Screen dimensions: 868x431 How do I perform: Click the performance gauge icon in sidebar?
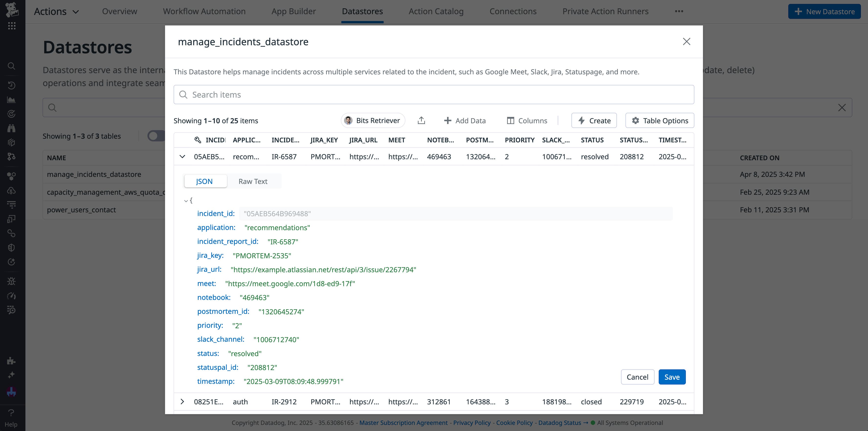11,295
